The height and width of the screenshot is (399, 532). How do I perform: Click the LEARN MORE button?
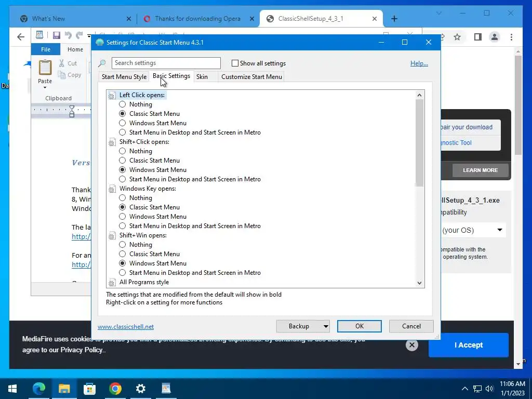point(481,170)
